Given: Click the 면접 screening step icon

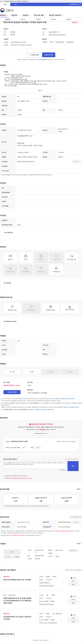Looking at the screenshot, I should [x=31, y=372].
